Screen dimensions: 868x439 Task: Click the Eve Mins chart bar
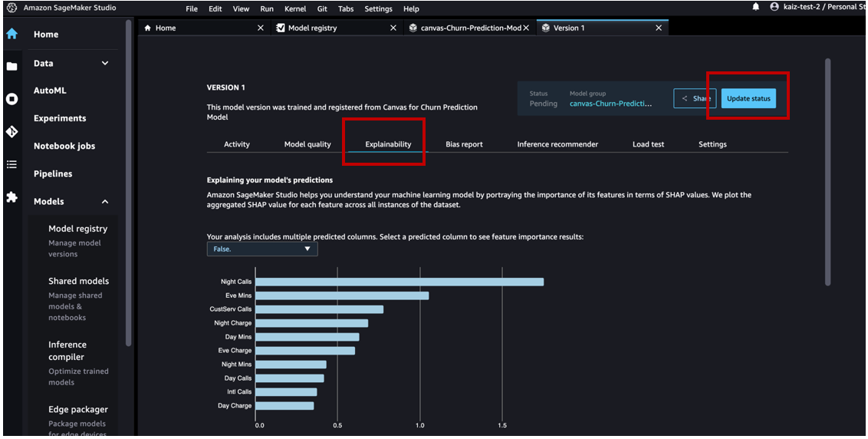click(342, 295)
